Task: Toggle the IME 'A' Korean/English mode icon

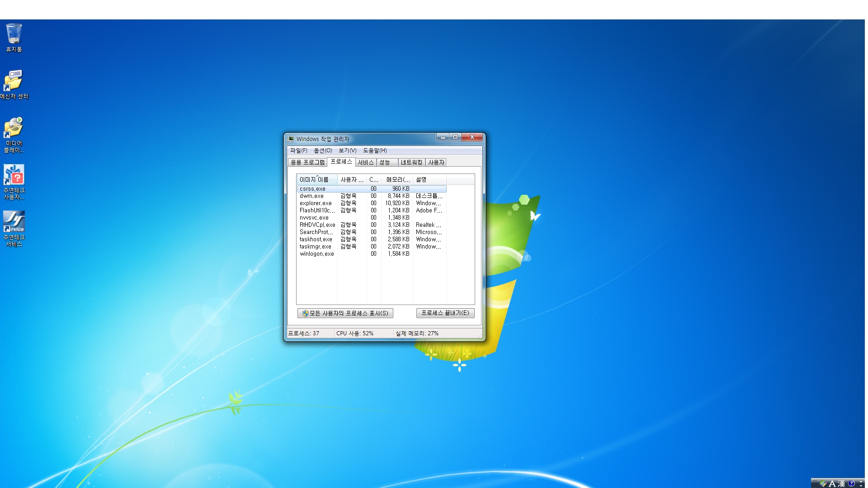Action: (x=832, y=483)
